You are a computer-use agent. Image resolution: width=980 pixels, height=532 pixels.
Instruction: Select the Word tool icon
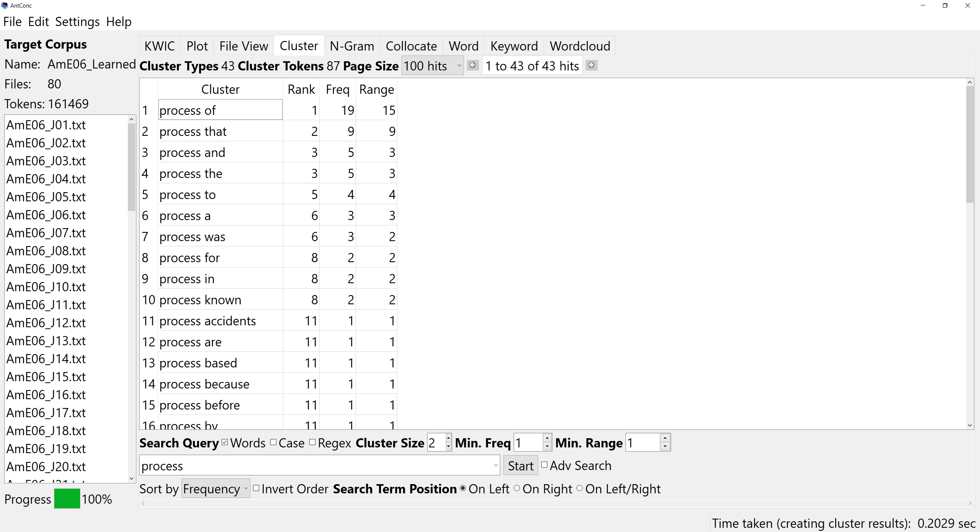pyautogui.click(x=463, y=46)
